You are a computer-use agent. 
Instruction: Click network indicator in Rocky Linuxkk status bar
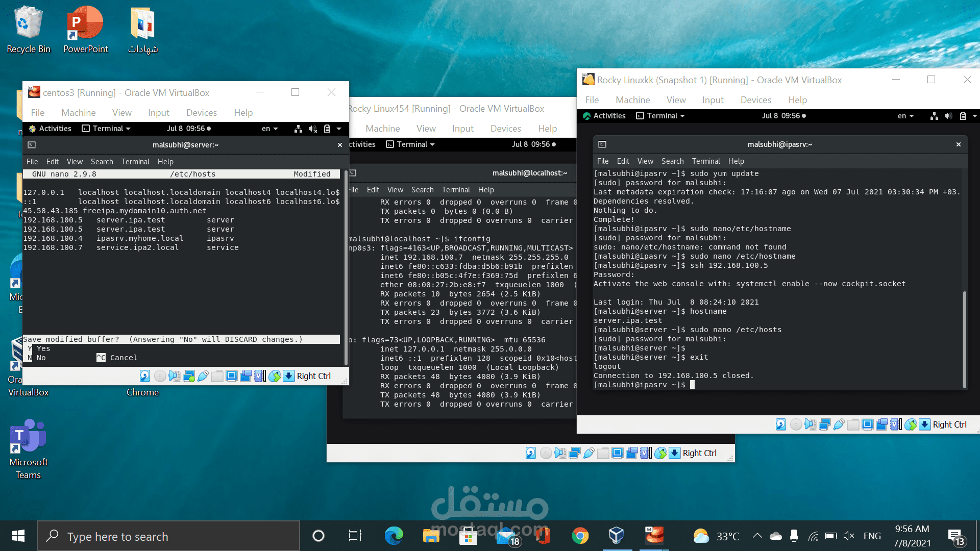tap(824, 424)
